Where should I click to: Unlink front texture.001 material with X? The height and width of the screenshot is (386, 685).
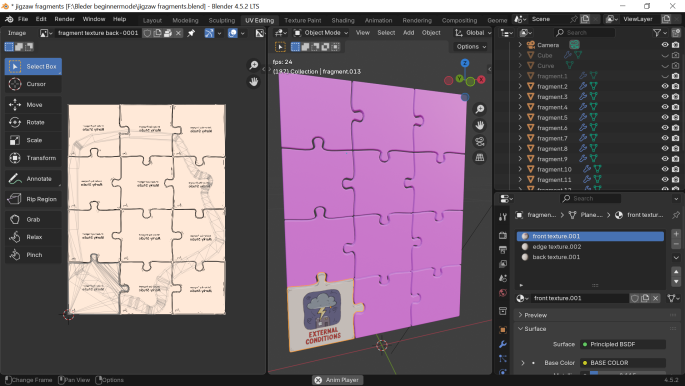click(655, 298)
